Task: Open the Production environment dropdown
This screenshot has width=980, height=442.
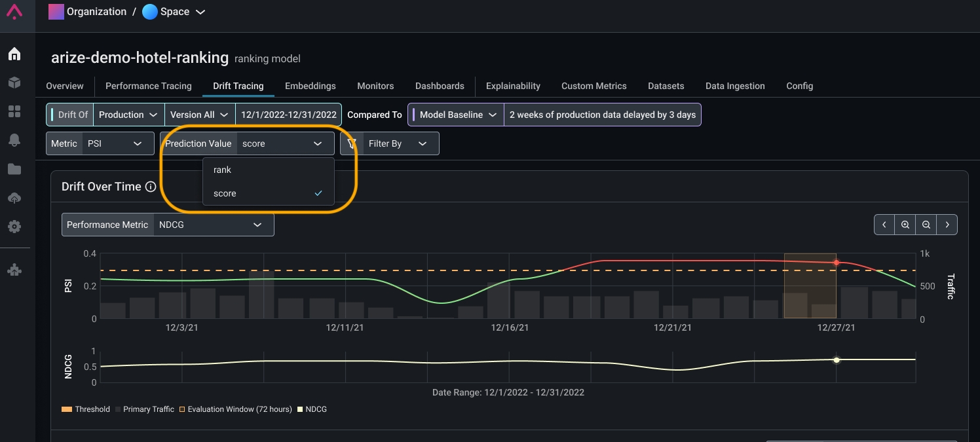Action: 128,115
